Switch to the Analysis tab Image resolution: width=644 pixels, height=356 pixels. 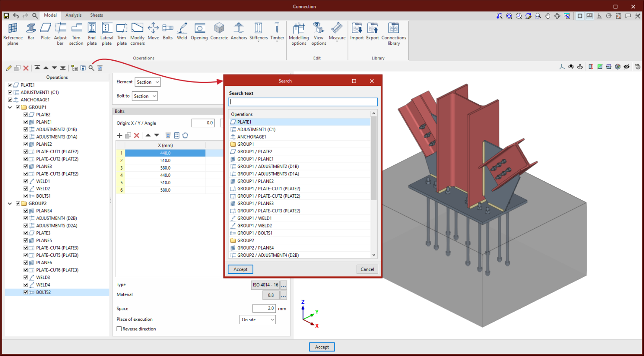click(x=73, y=15)
